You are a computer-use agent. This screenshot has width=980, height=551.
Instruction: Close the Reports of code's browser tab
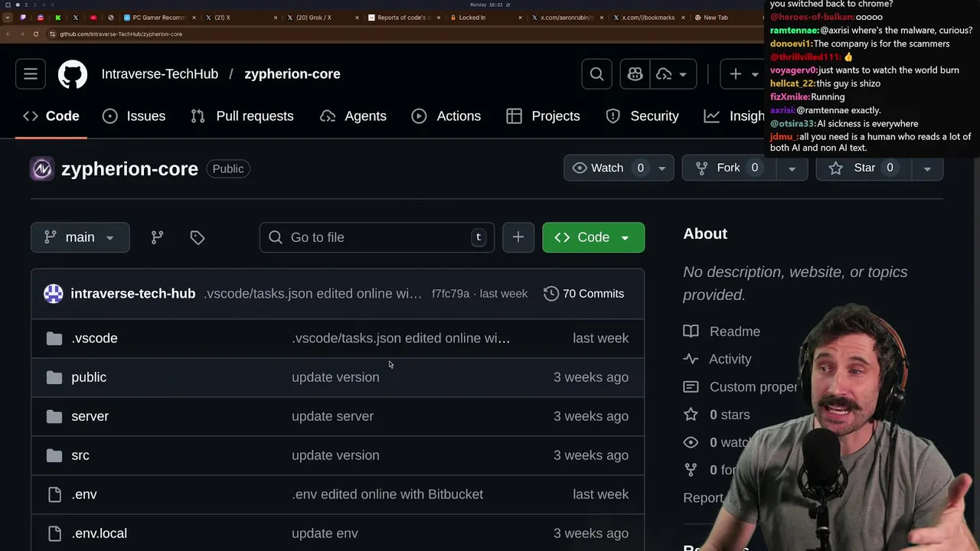[x=438, y=18]
